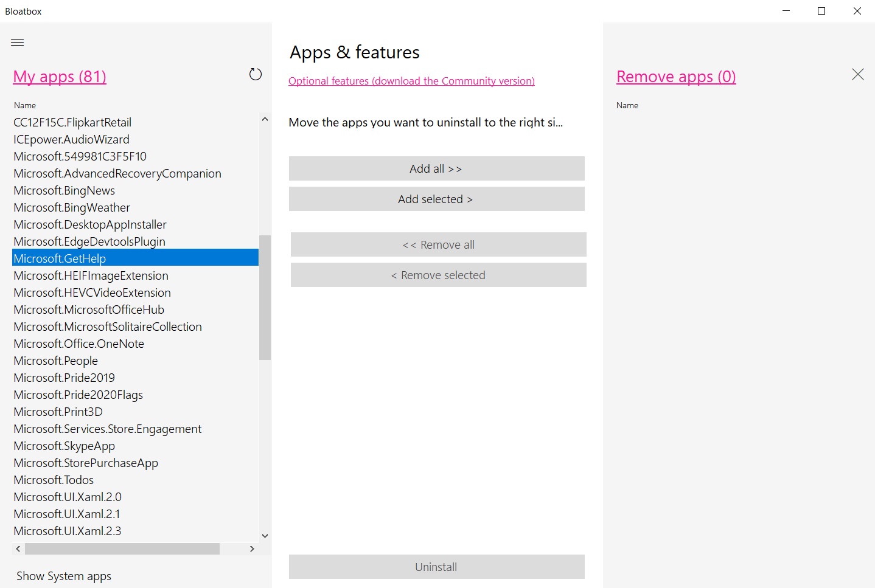Open the Optional features Community version link

point(411,81)
